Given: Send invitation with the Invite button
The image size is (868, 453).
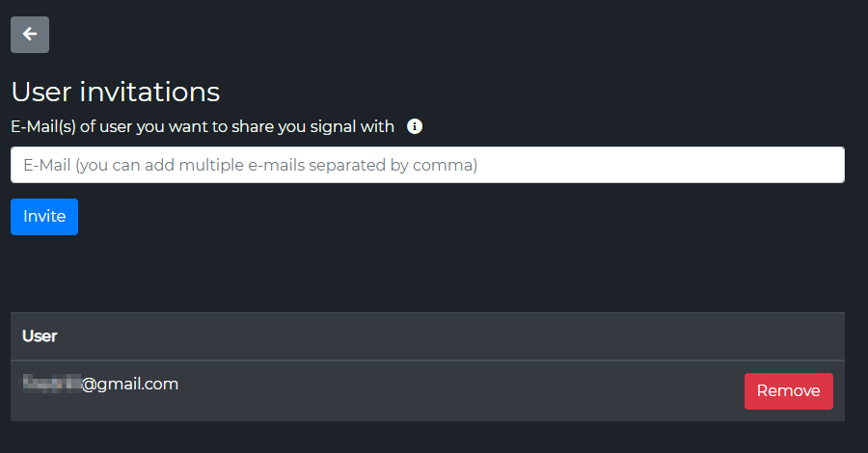Looking at the screenshot, I should coord(44,217).
